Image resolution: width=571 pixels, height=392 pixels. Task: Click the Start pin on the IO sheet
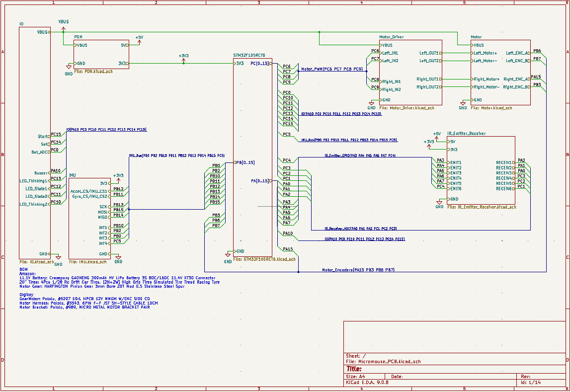44,137
